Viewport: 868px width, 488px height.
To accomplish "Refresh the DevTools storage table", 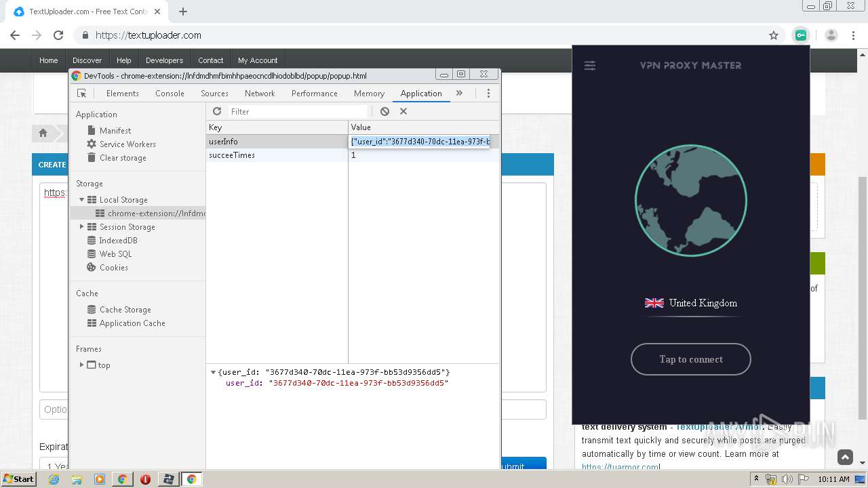I will pyautogui.click(x=217, y=111).
